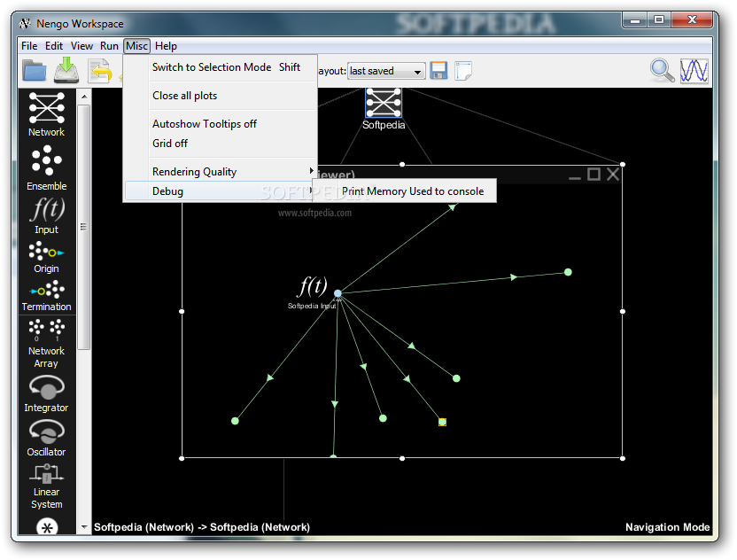Click the palette scrollbar up arrow

83,97
